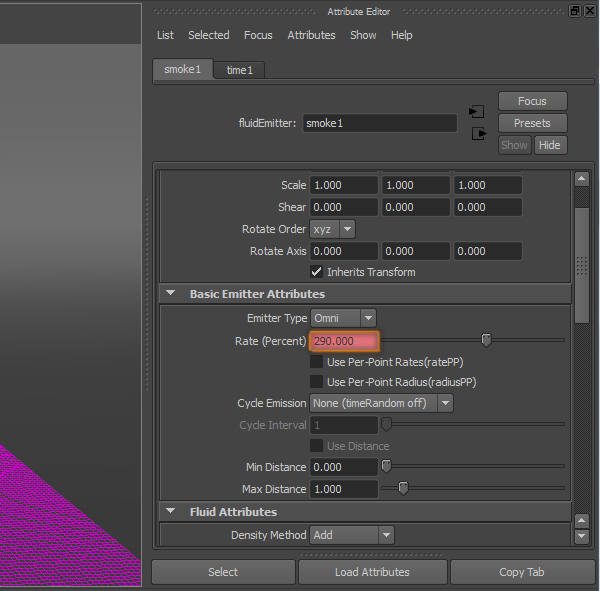The height and width of the screenshot is (591, 600).
Task: Click the Load Attributes button
Action: coord(372,572)
